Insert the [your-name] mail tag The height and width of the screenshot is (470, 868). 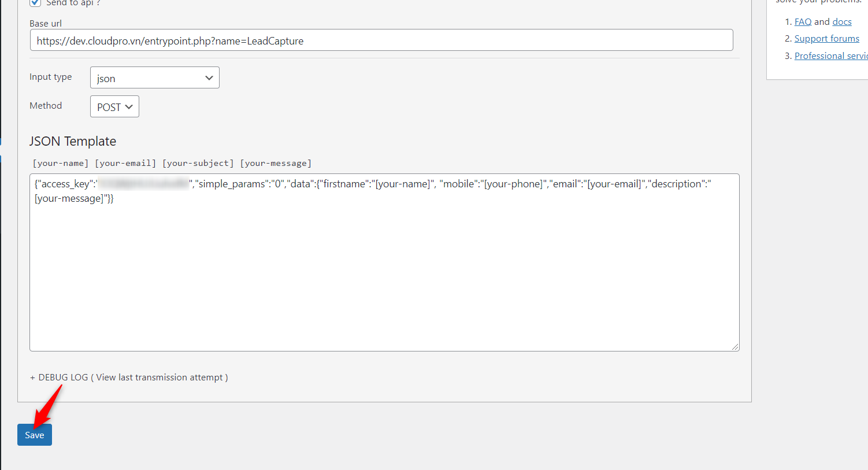pos(61,163)
